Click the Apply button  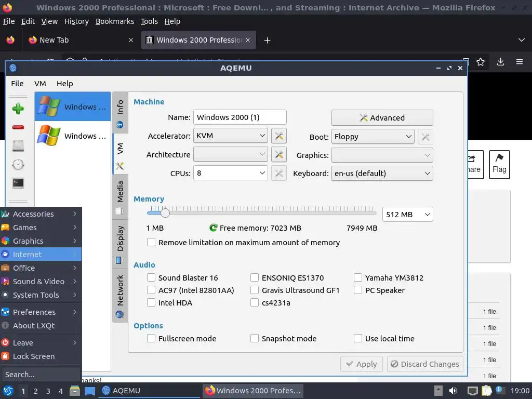point(362,364)
